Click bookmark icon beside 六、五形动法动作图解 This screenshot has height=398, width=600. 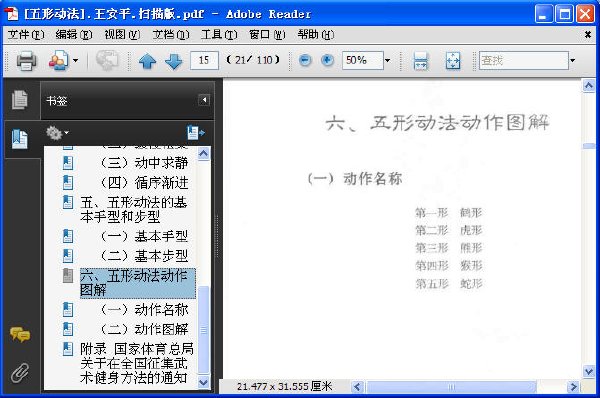68,276
